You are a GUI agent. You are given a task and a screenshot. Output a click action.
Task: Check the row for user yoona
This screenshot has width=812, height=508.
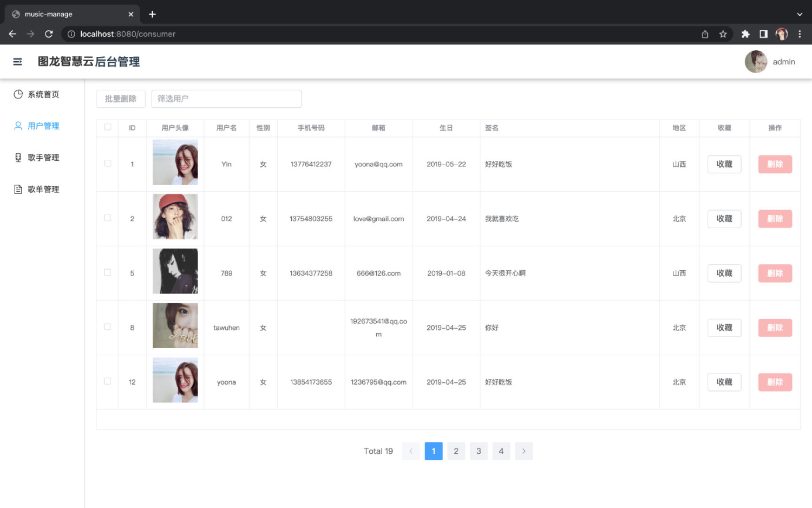108,381
